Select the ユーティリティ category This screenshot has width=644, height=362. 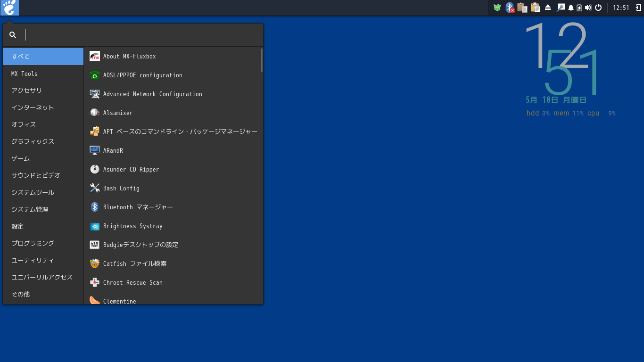[43, 260]
